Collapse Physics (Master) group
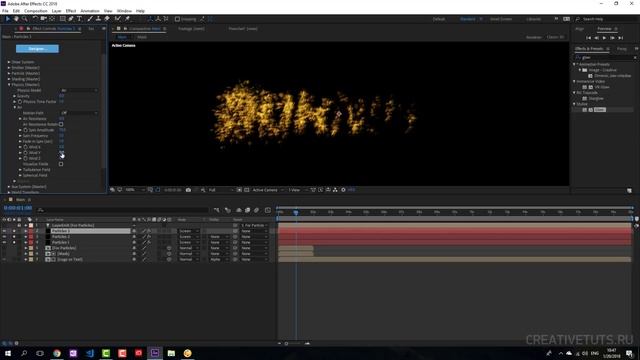 tap(9, 85)
